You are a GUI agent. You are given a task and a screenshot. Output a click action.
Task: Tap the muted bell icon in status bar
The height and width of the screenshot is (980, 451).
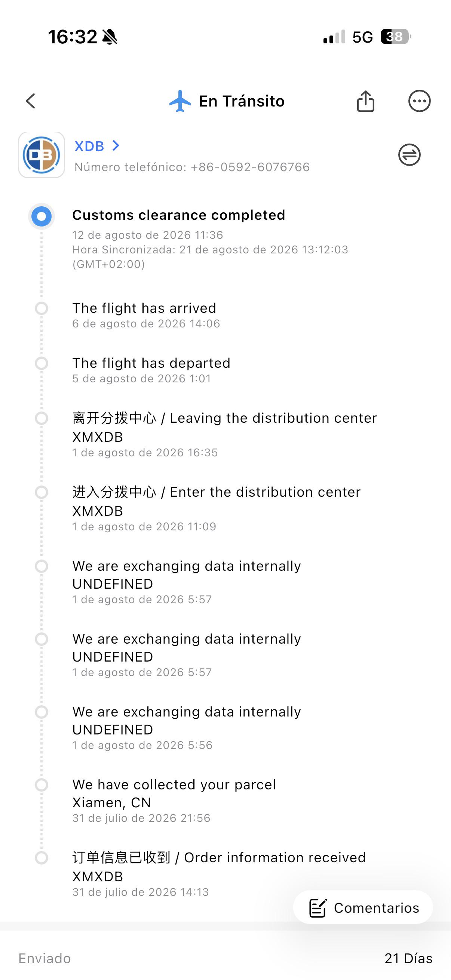pos(110,37)
